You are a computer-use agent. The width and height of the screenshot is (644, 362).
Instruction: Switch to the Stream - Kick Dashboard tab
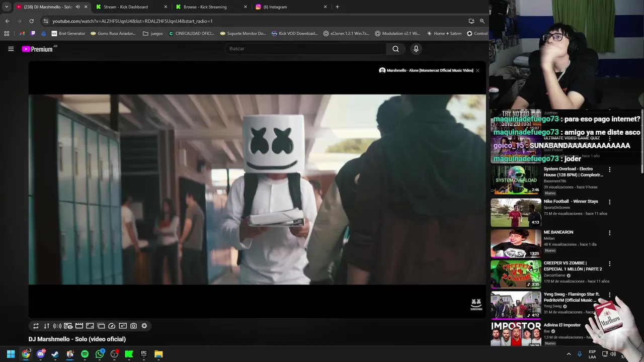(x=131, y=7)
